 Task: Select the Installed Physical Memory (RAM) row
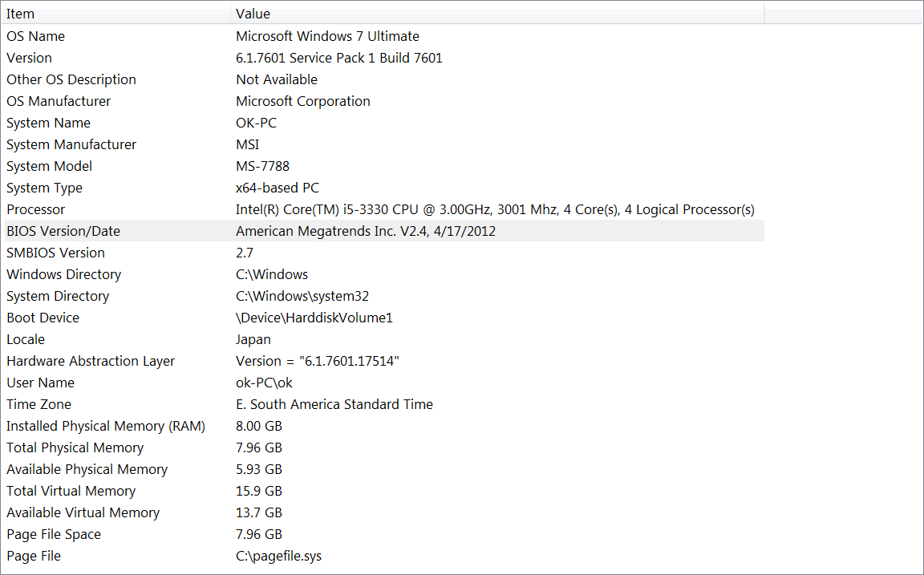(384, 426)
